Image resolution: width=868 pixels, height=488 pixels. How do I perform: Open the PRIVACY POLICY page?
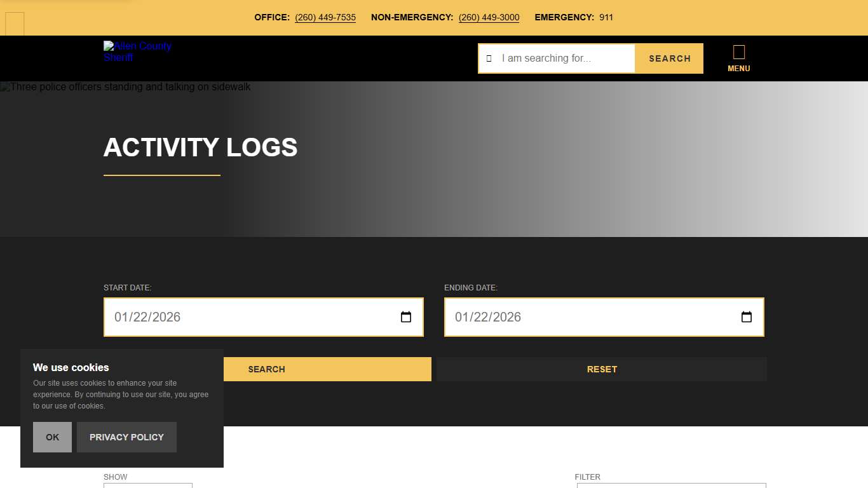[126, 437]
